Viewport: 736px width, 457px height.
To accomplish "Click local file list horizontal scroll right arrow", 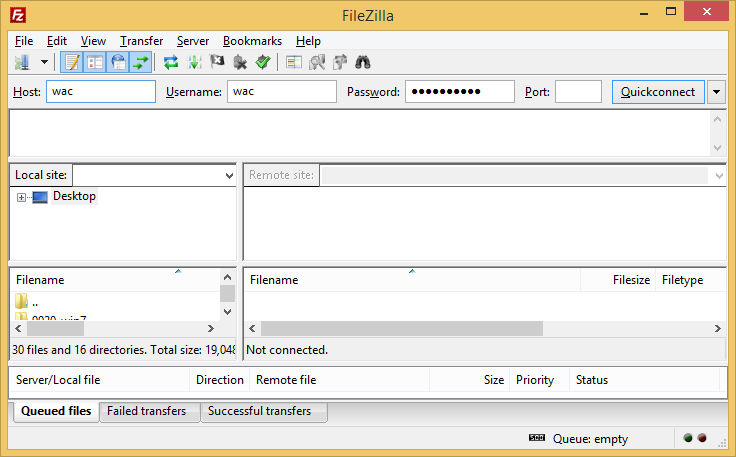I will coord(211,328).
